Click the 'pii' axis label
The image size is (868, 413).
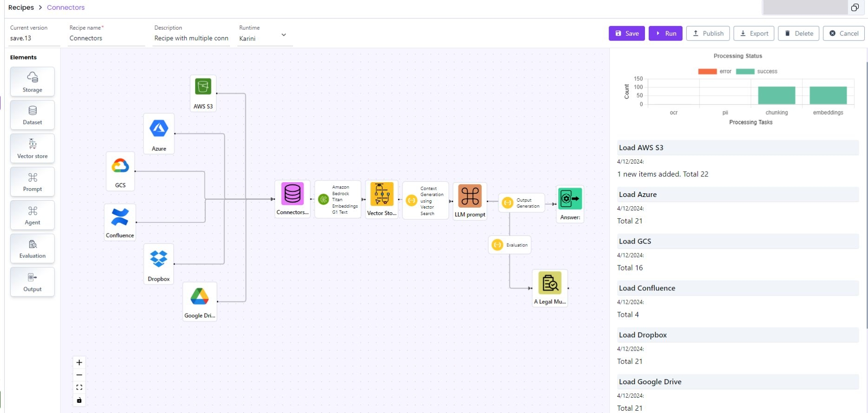point(725,112)
